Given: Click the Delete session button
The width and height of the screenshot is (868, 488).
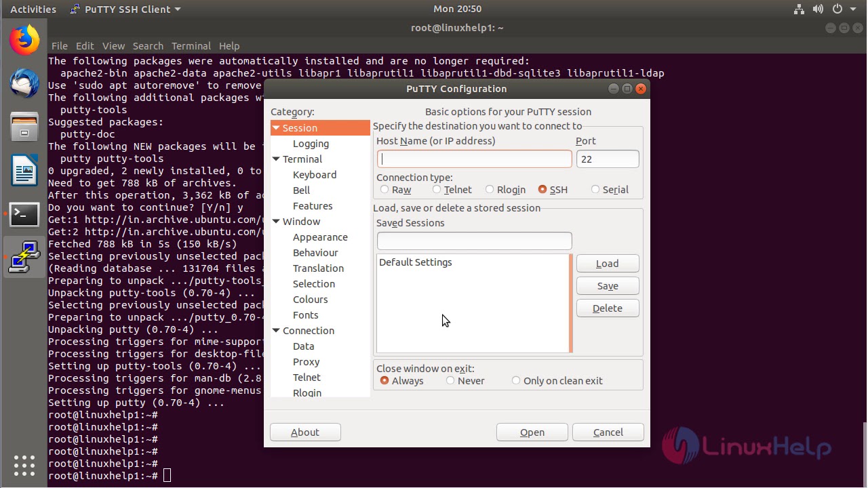Looking at the screenshot, I should (x=608, y=308).
